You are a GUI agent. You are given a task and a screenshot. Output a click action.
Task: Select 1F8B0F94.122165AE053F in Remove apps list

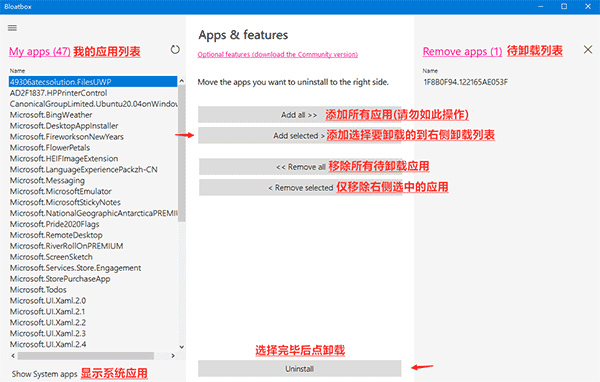(466, 82)
